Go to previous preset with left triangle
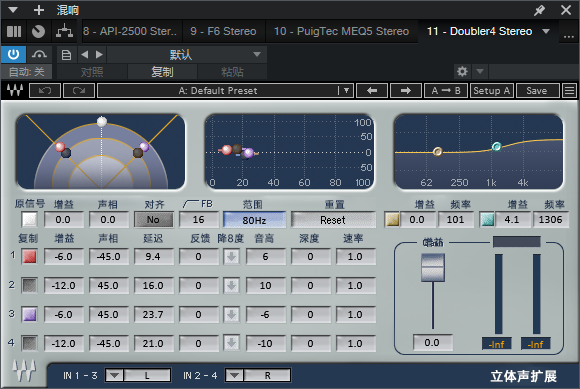 click(x=84, y=55)
